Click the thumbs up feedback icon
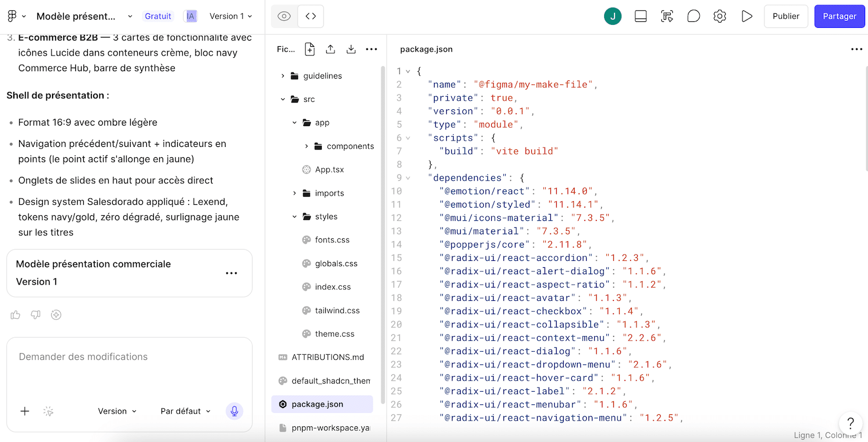This screenshot has height=442, width=868. pyautogui.click(x=16, y=315)
